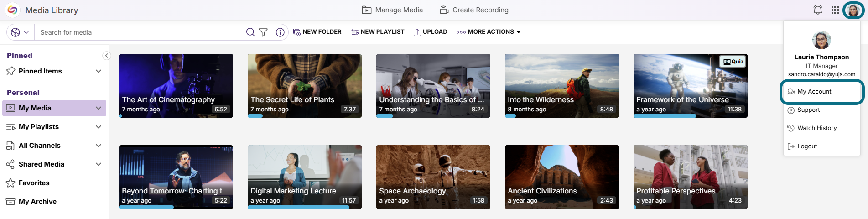Expand the My Playlists chevron

click(x=99, y=127)
